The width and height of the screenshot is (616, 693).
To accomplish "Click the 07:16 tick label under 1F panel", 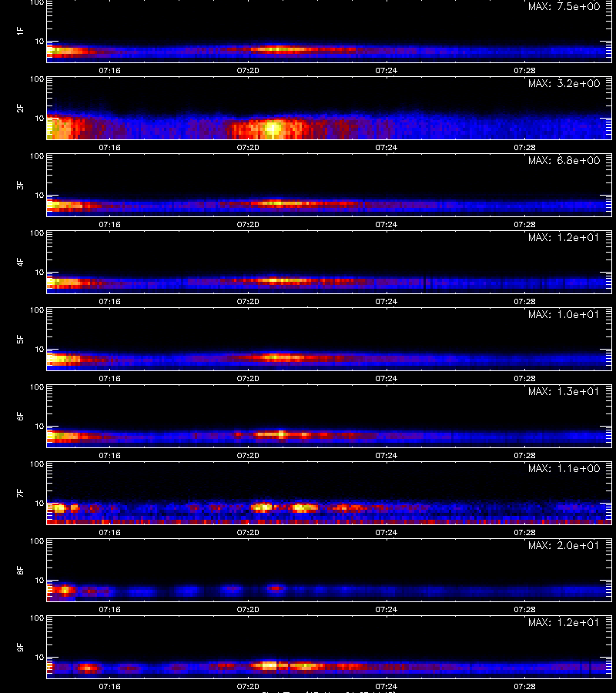I will (x=109, y=70).
